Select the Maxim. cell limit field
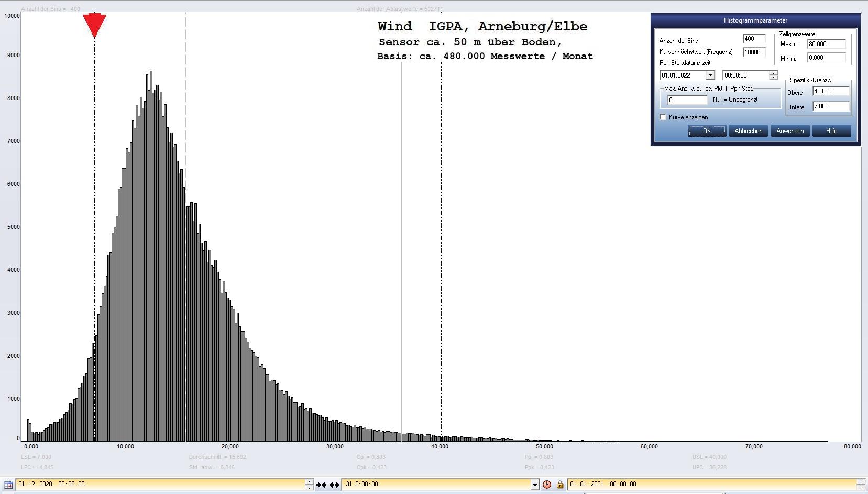868x494 pixels. pos(826,44)
